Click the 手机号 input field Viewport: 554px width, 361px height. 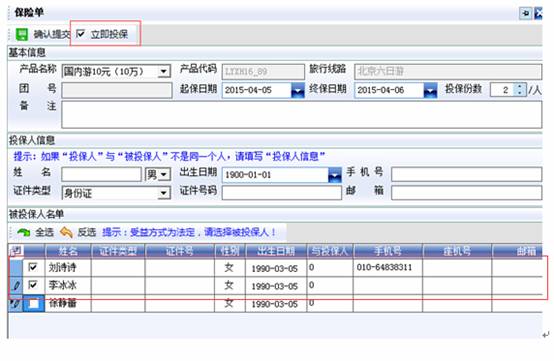click(466, 174)
